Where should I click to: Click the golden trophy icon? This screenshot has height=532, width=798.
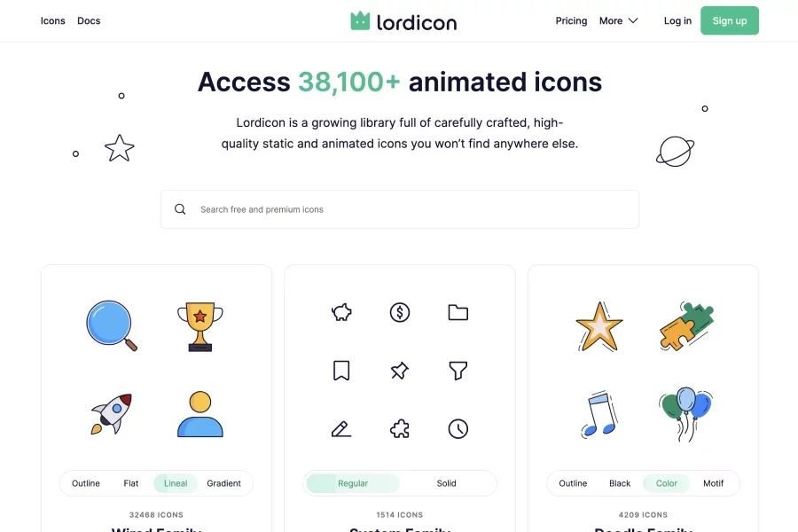200,326
